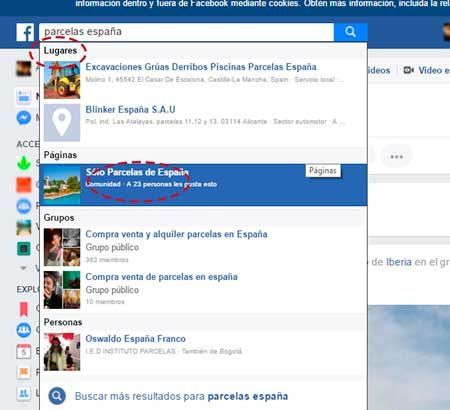Click the blue Groups icon under Explorar
This screenshot has width=450, height=410.
click(x=24, y=330)
